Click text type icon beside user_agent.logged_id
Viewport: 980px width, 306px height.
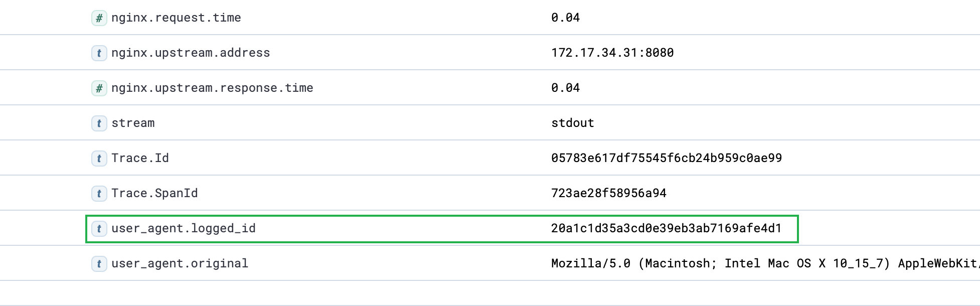99,229
